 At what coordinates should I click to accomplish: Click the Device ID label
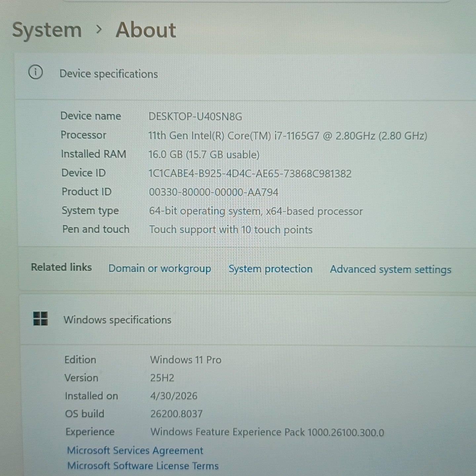click(x=83, y=173)
